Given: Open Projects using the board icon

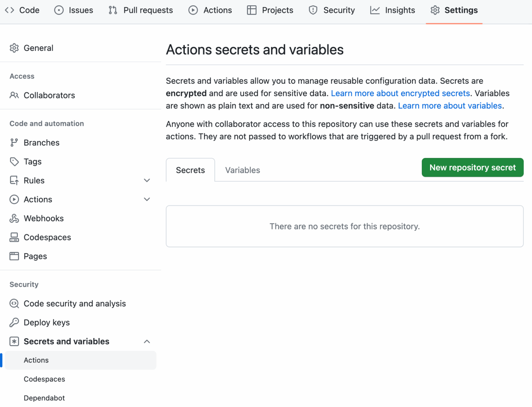Looking at the screenshot, I should [x=251, y=10].
